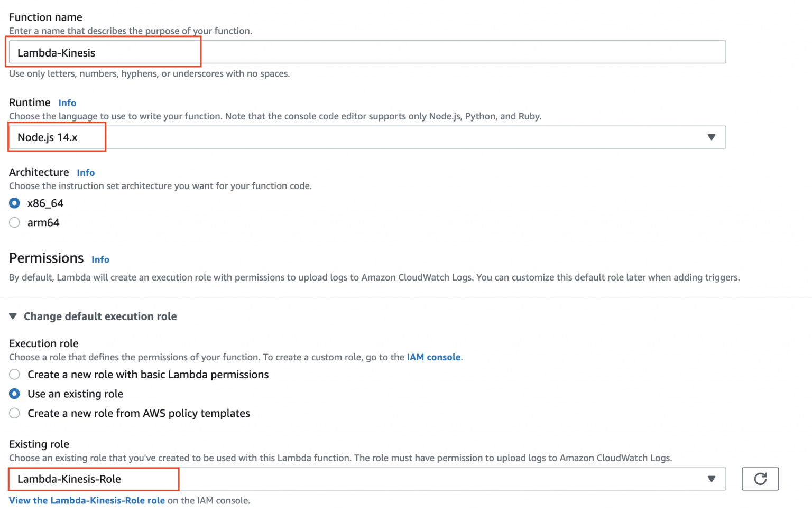Viewport: 812px width, 513px height.
Task: Select Use an existing role
Action: click(x=14, y=394)
